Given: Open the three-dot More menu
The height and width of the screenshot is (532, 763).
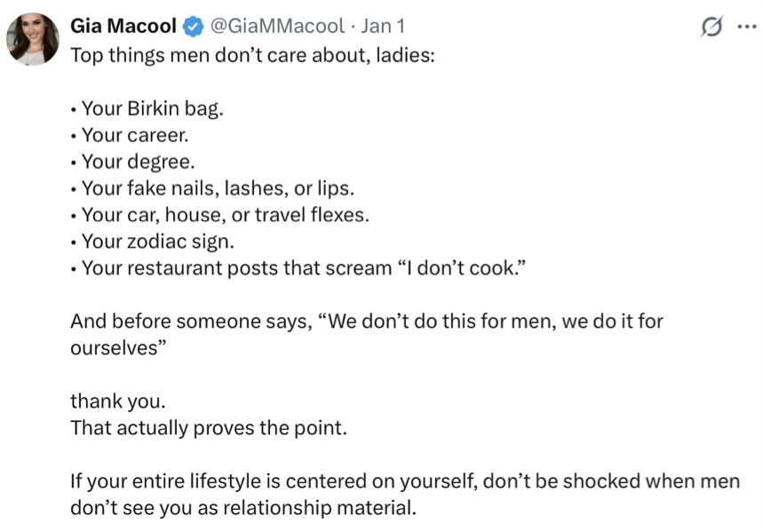Looking at the screenshot, I should point(743,28).
